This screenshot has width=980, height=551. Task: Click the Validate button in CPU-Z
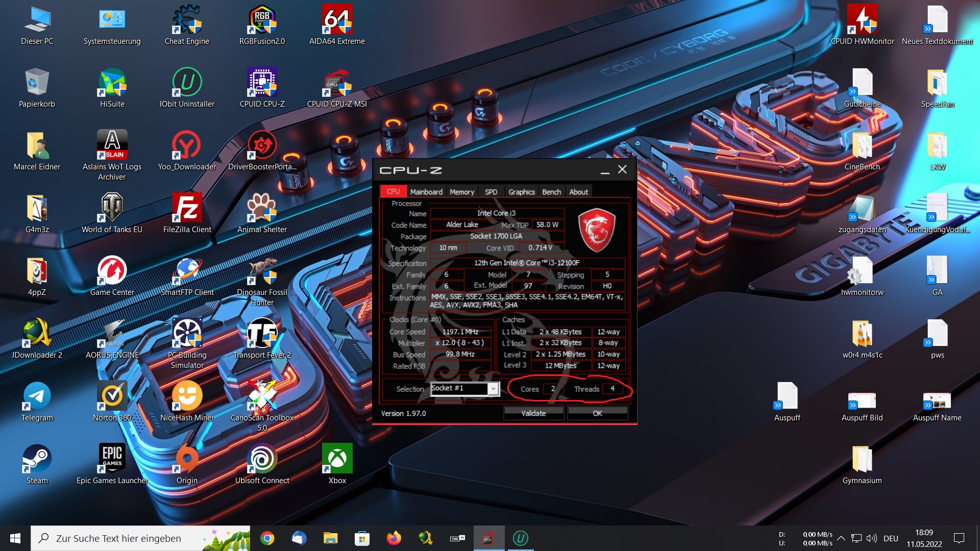(x=533, y=413)
